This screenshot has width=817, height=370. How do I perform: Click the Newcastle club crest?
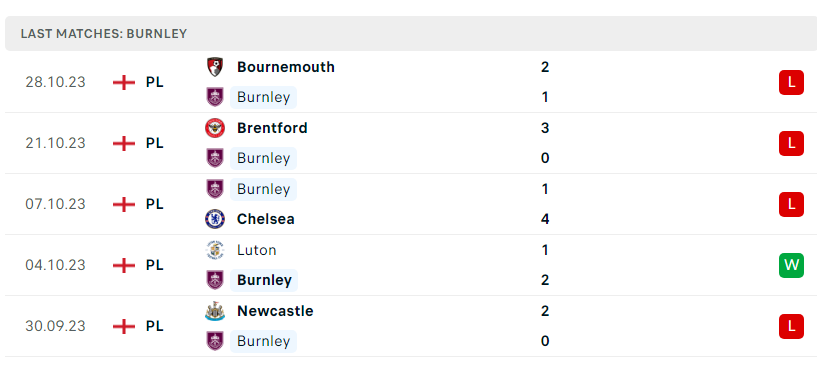click(215, 311)
